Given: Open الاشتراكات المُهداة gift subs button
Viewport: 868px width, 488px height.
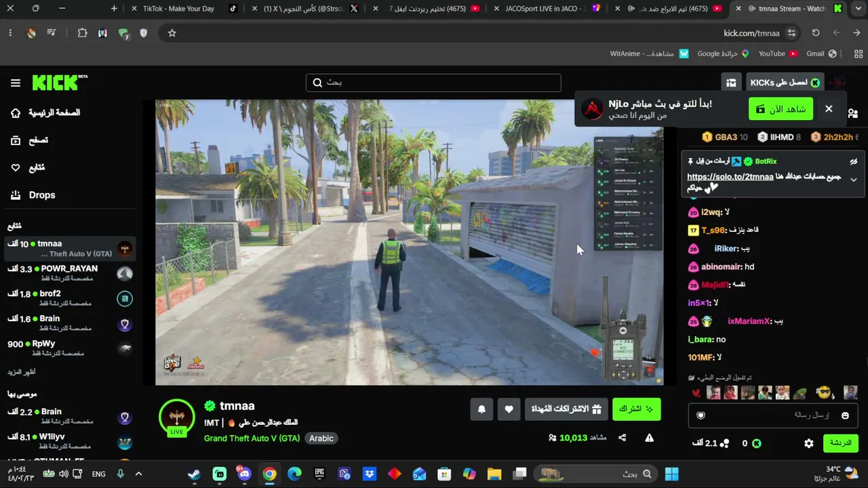Looking at the screenshot, I should point(566,409).
